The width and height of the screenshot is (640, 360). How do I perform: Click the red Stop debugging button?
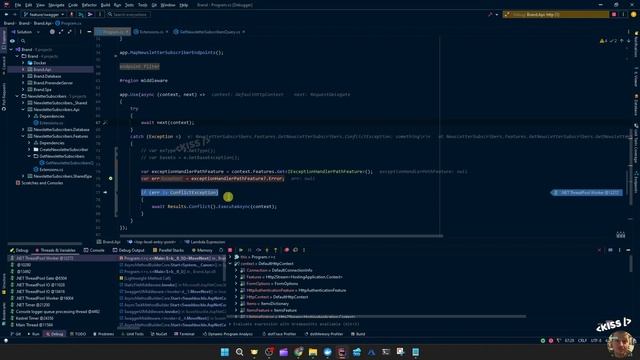pos(230,250)
